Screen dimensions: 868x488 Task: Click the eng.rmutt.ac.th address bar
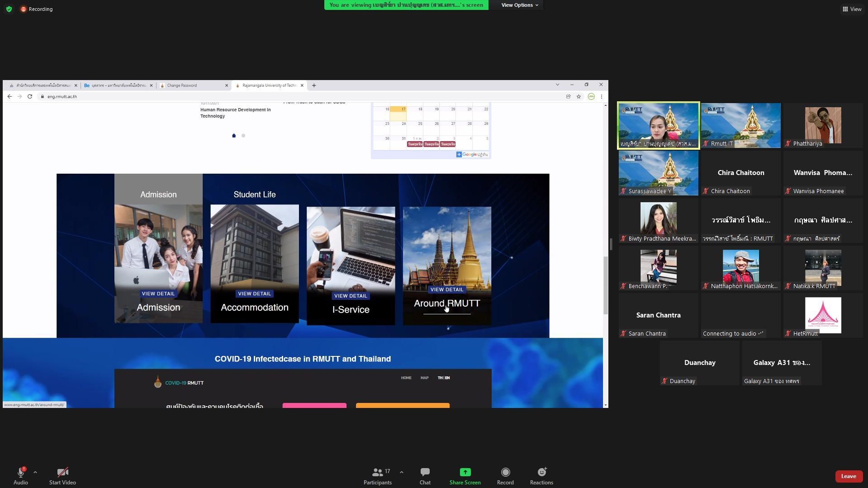[x=299, y=96]
